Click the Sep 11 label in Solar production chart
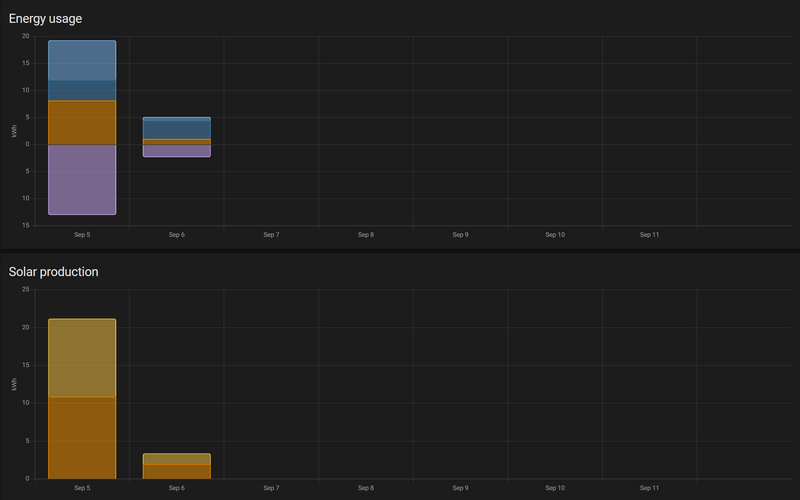The image size is (800, 500). tap(649, 488)
